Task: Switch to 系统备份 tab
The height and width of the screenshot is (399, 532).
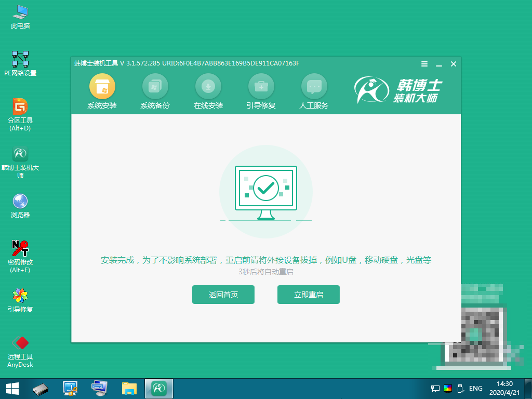Action: coord(155,91)
